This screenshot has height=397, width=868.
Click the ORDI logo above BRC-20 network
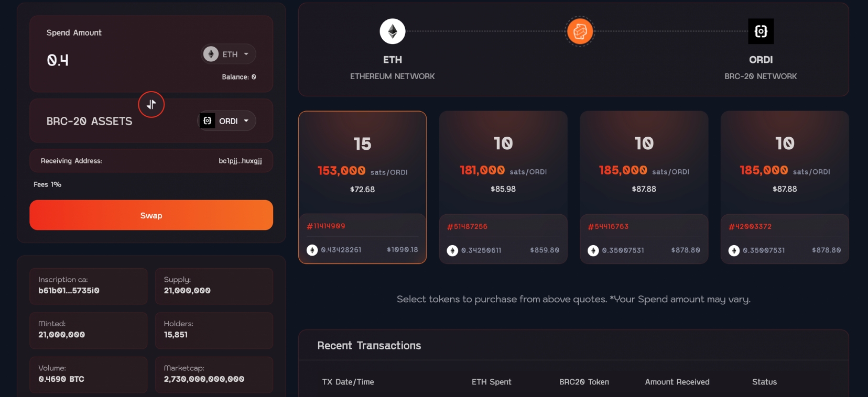(761, 31)
